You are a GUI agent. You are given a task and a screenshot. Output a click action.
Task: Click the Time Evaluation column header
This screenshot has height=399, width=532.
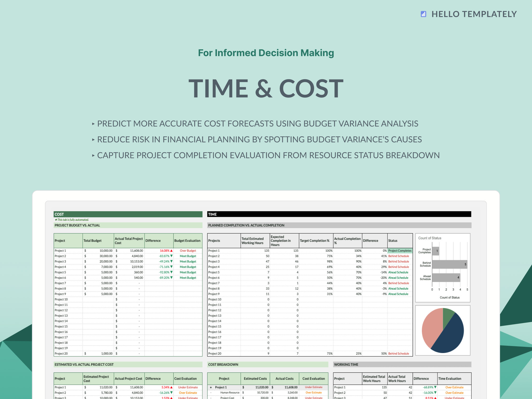point(454,379)
